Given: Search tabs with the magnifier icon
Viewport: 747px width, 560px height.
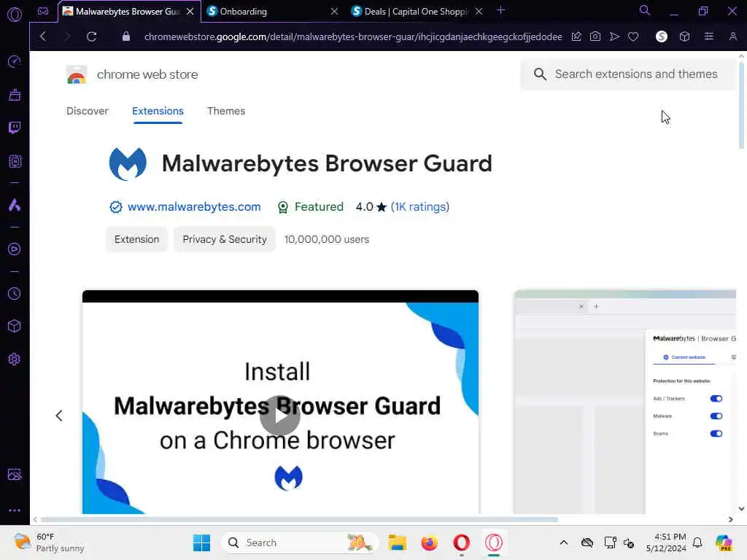Looking at the screenshot, I should (x=645, y=10).
